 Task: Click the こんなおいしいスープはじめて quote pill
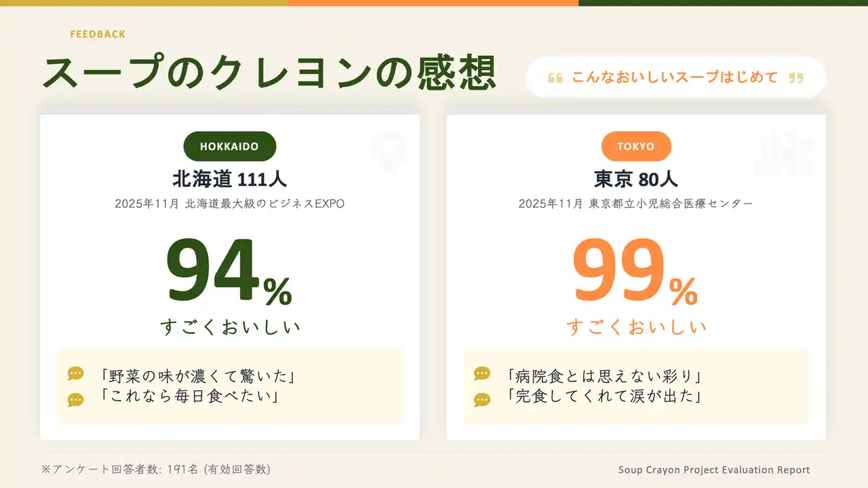click(675, 77)
